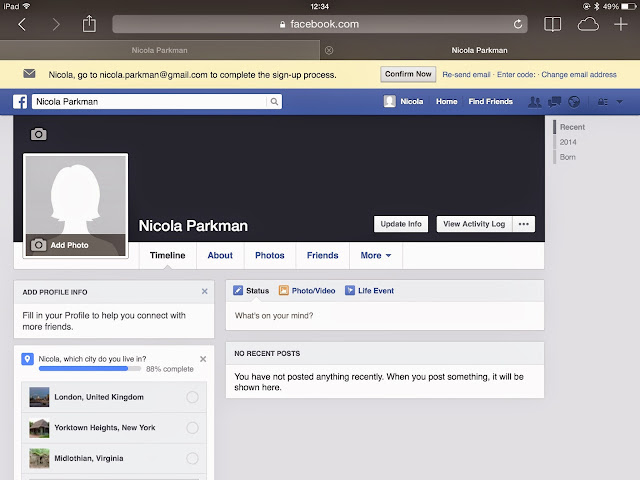The image size is (640, 480).
Task: Click the cover photo camera icon
Action: pos(38,134)
